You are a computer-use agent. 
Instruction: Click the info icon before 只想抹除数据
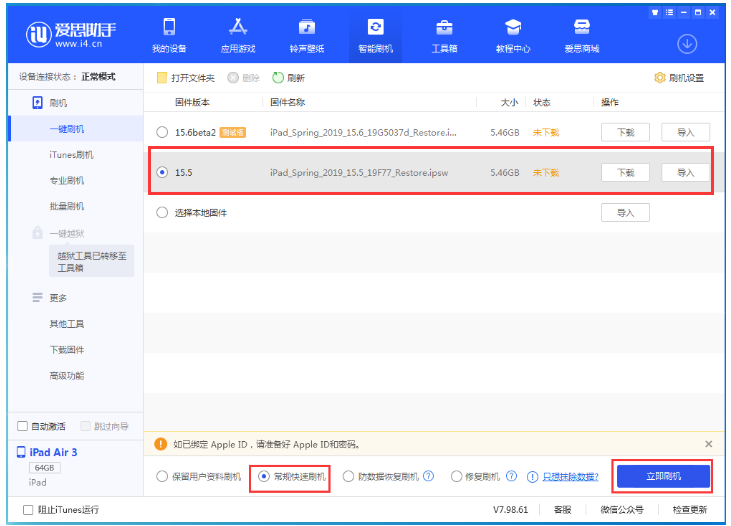pos(532,477)
